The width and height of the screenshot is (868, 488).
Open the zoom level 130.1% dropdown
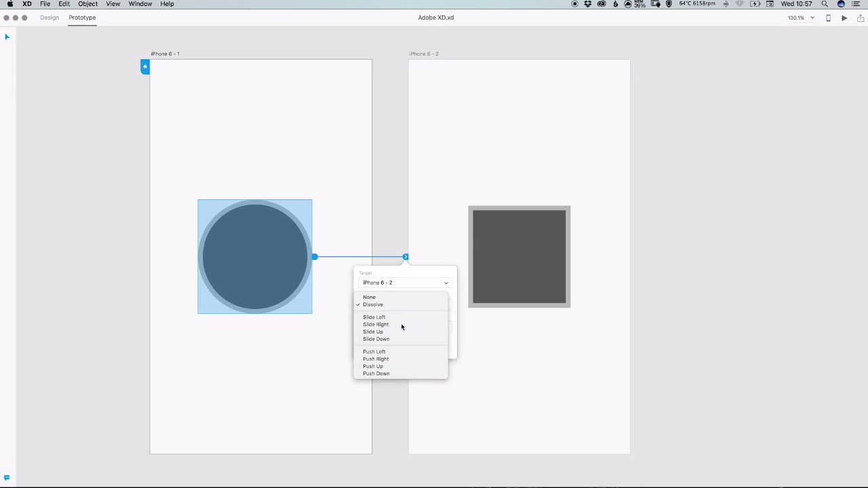(x=801, y=18)
